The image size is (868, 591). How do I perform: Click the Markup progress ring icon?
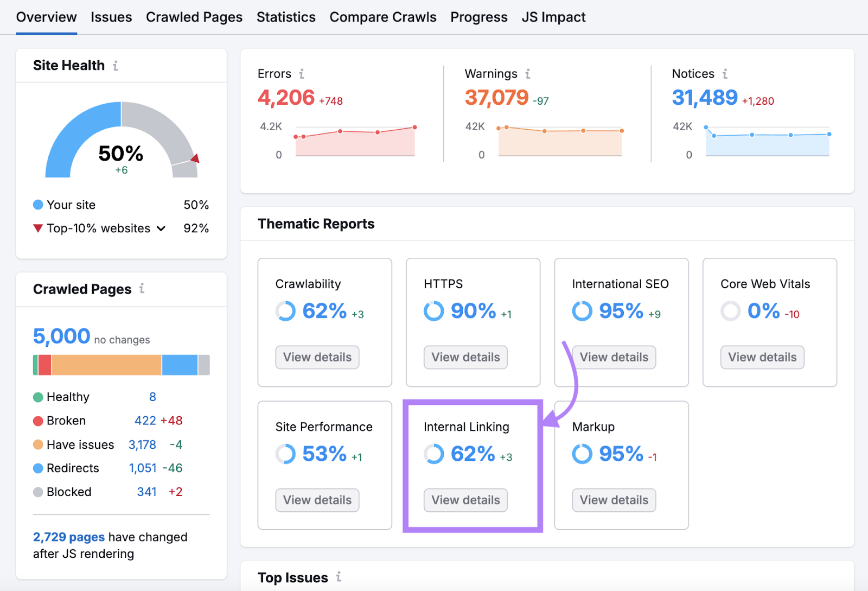(582, 454)
